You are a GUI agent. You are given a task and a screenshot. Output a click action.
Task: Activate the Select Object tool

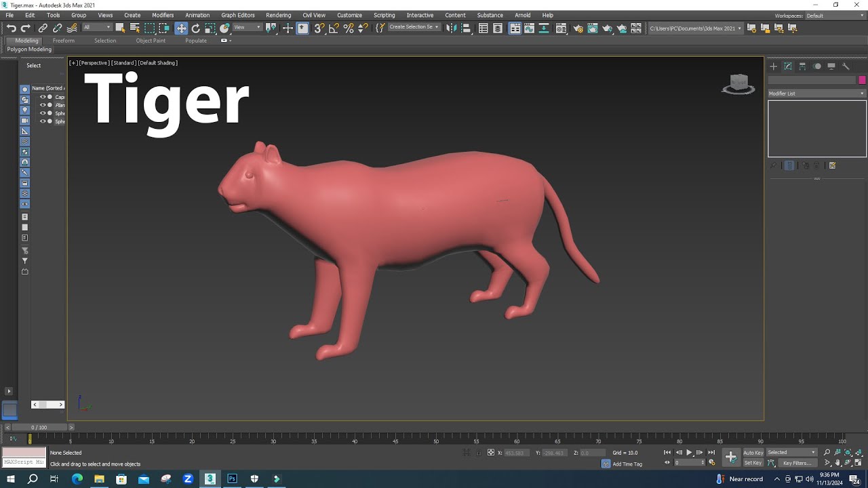click(x=120, y=28)
